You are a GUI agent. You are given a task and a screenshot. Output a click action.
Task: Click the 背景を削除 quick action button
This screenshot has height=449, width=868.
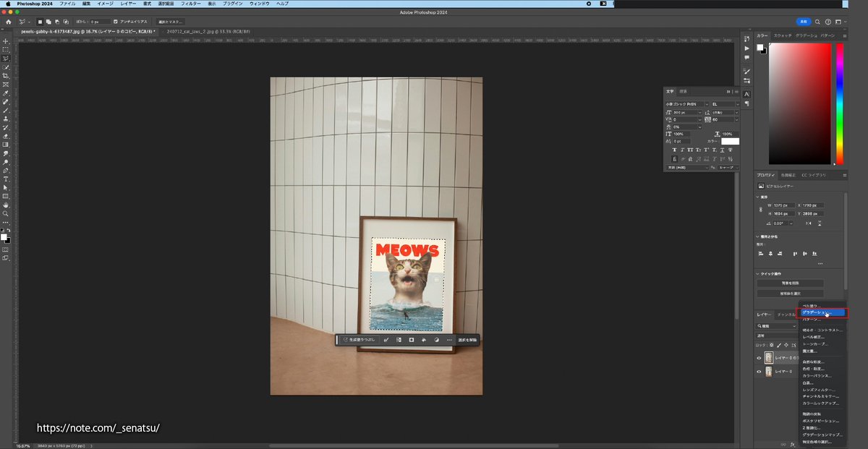click(790, 283)
